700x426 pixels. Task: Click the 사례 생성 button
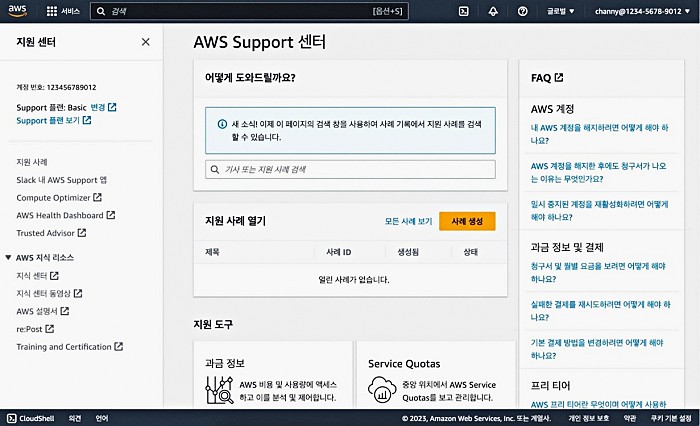point(467,221)
